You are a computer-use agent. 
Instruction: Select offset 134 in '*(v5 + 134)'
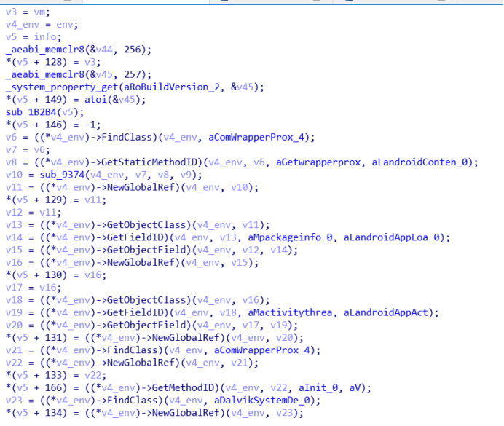[53, 413]
